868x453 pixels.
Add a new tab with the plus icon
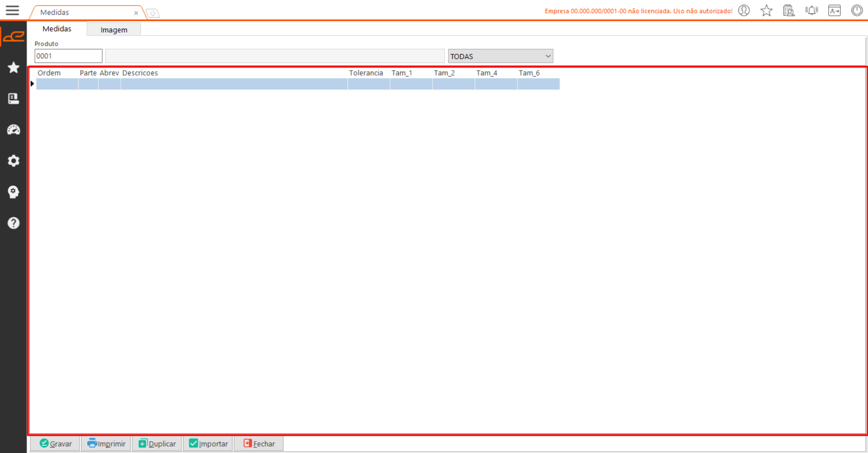tap(153, 13)
